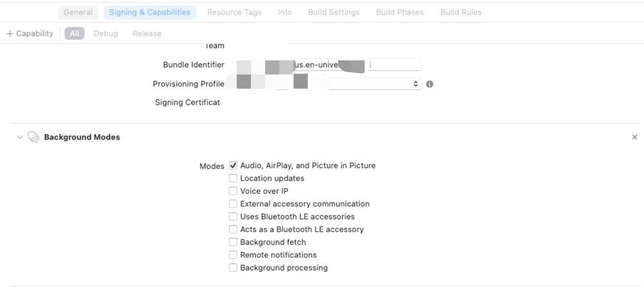Enable Location updates background mode
644x291 pixels.
click(233, 178)
